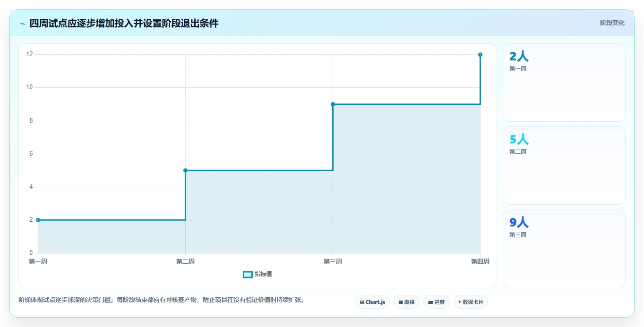Viewport: 644px width, 327px height.
Task: Click the data point at 第三周 value 9
Action: [333, 104]
